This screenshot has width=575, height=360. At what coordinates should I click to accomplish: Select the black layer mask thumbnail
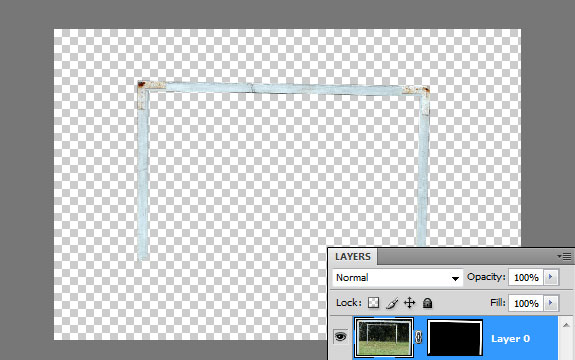click(455, 338)
